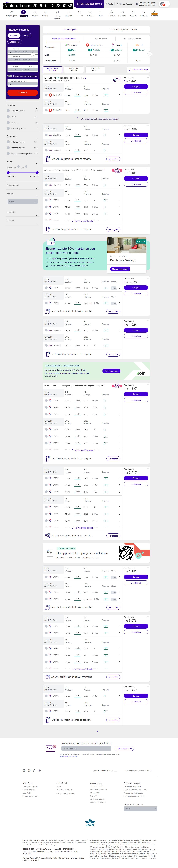Click the right price slider handle
Screen dimensions: 178x868
[x=37, y=172]
